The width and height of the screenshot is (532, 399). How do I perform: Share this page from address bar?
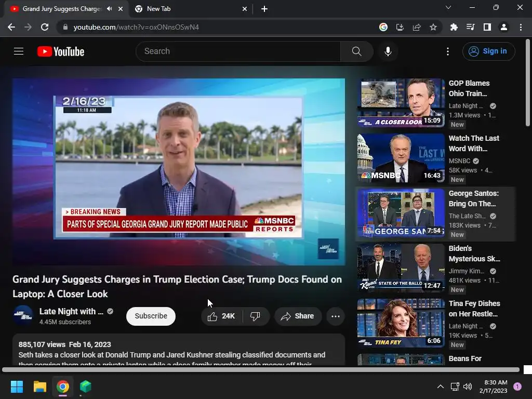coord(417,27)
